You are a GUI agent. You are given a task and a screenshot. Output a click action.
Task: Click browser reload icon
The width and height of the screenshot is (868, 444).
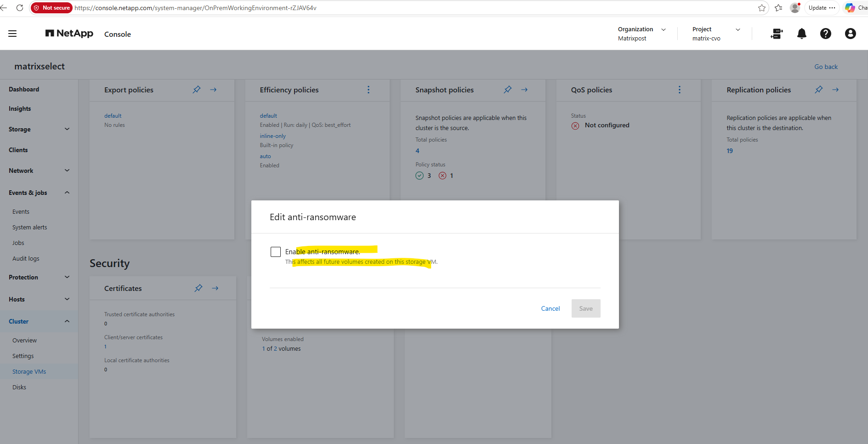tap(20, 8)
